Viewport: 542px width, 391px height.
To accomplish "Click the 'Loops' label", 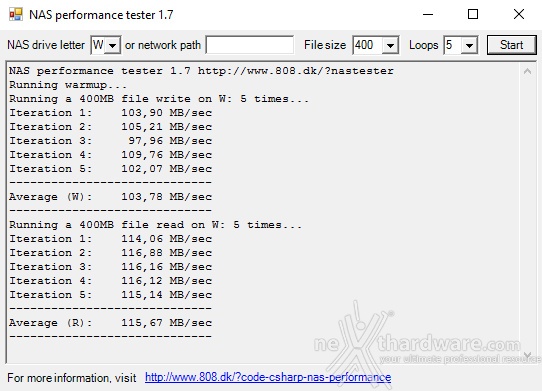I will click(423, 45).
